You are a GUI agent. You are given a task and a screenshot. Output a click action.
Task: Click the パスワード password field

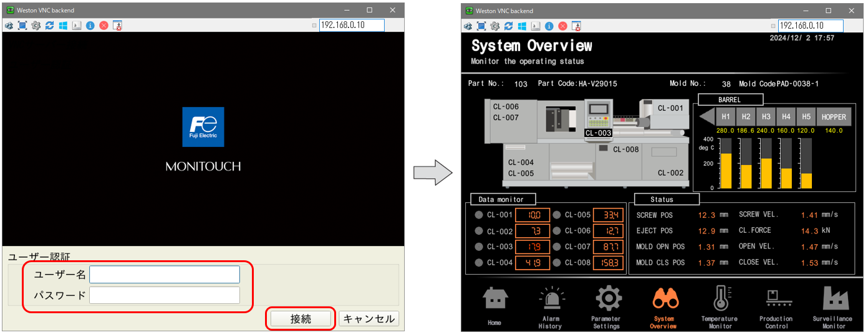pyautogui.click(x=165, y=295)
